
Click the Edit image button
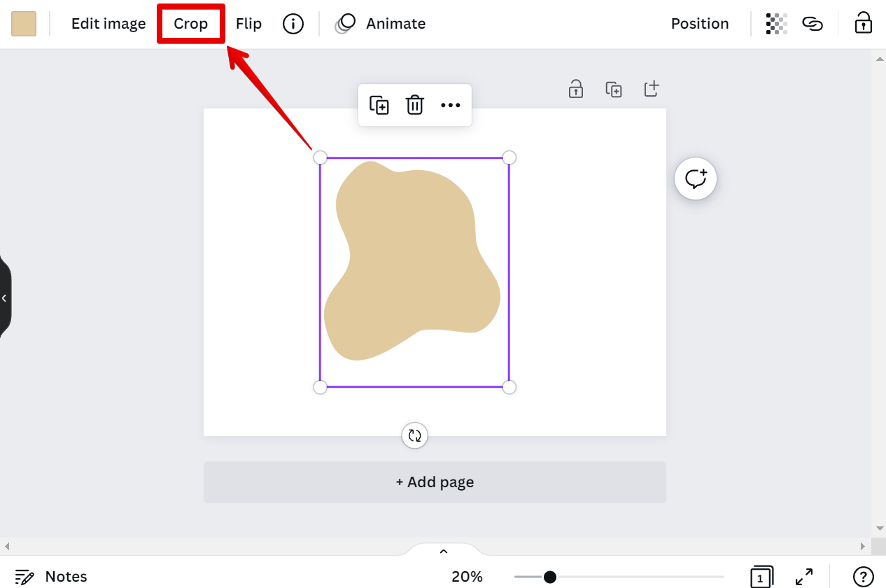(108, 24)
